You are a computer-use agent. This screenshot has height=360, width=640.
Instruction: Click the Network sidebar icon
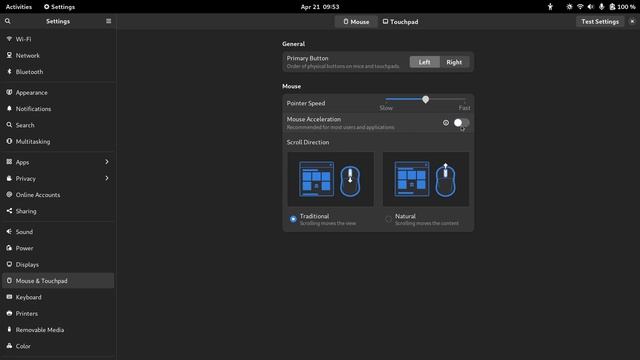coord(9,55)
